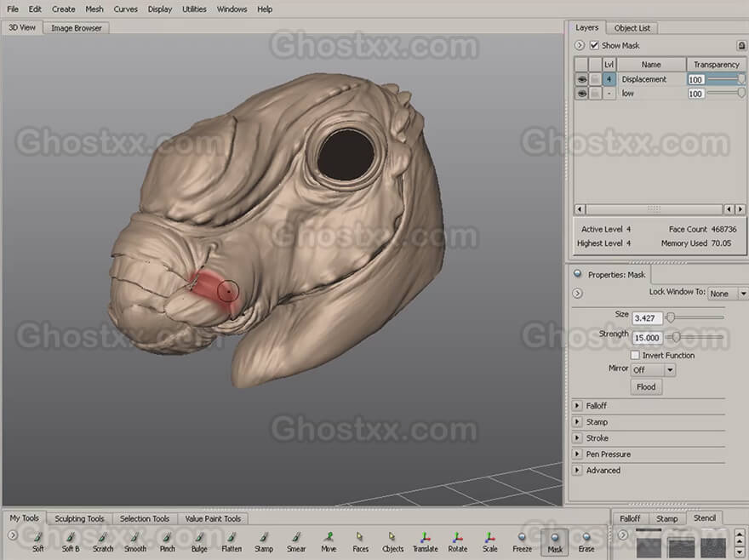Select the low layer name

(627, 94)
